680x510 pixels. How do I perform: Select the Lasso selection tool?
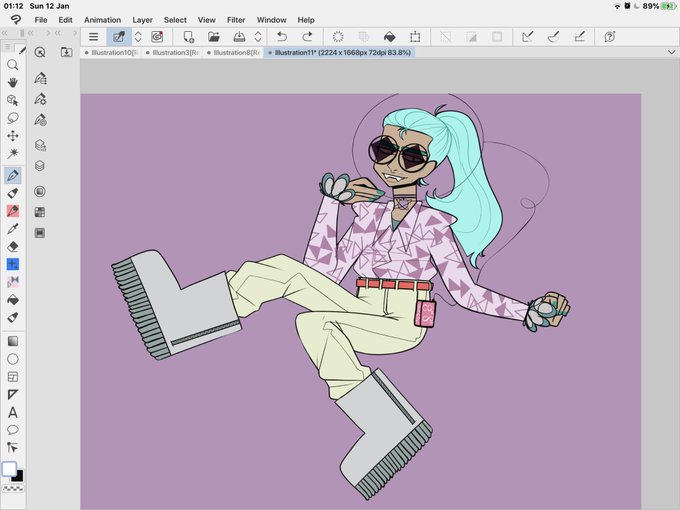click(x=13, y=118)
